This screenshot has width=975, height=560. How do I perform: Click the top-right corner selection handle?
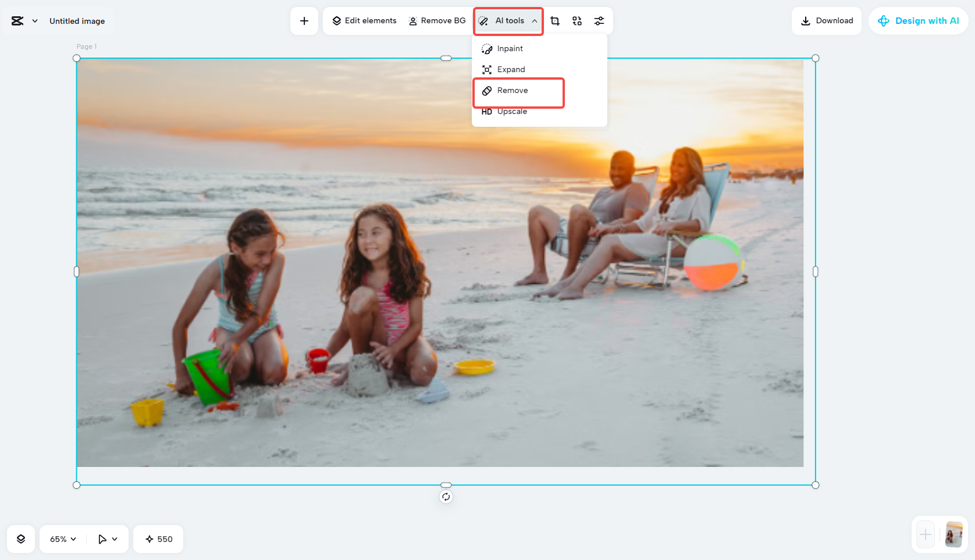click(816, 58)
